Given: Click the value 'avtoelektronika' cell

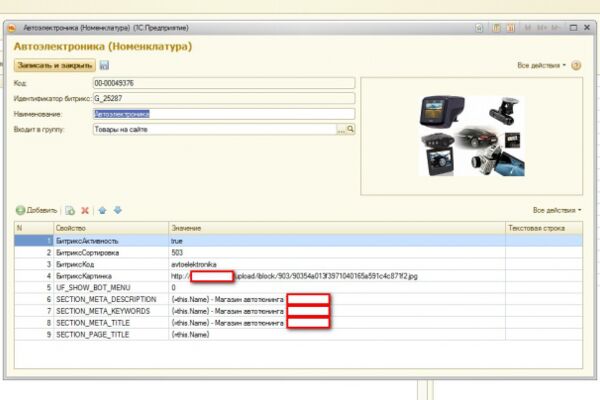Looking at the screenshot, I should [x=337, y=264].
